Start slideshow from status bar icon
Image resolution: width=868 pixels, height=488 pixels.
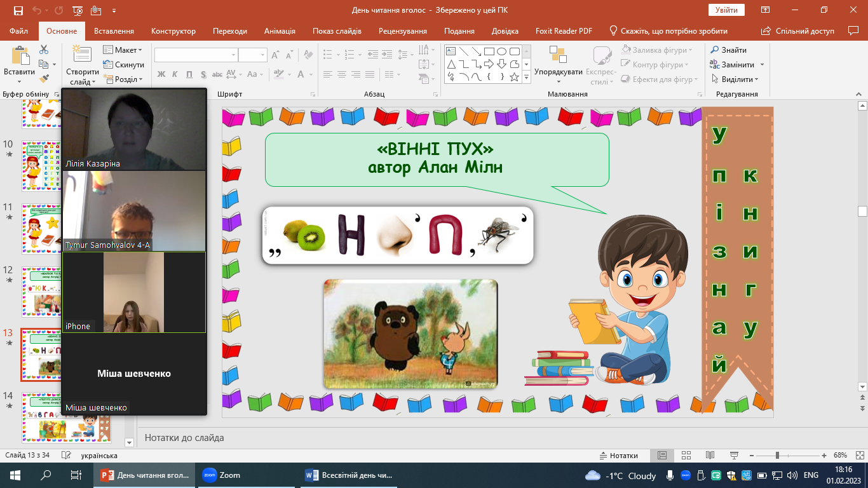734,456
